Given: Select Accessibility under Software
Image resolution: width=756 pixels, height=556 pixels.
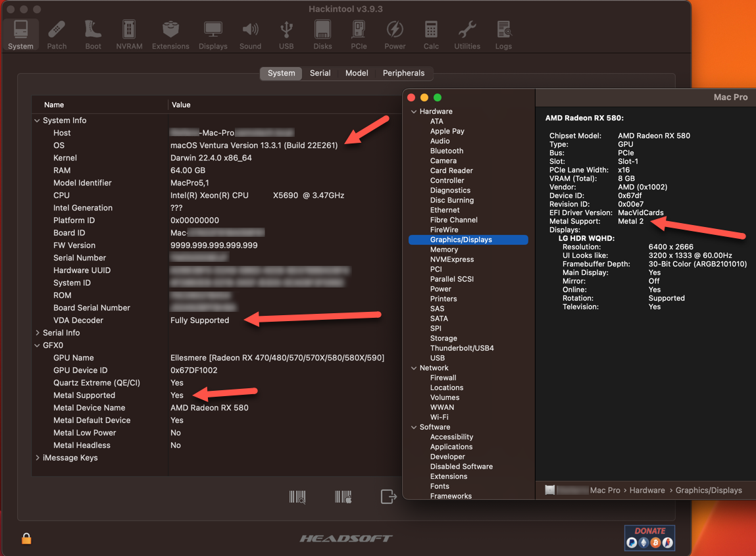Looking at the screenshot, I should coord(452,437).
